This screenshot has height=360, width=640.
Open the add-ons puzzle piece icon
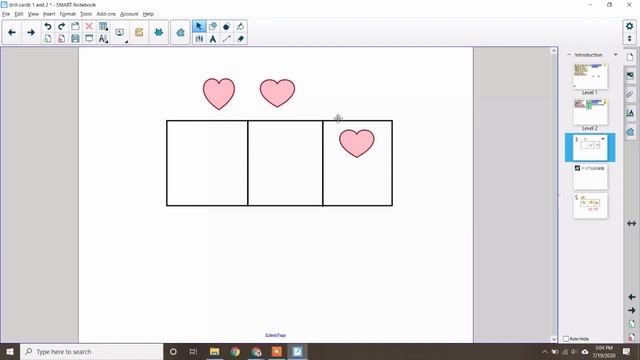click(180, 32)
